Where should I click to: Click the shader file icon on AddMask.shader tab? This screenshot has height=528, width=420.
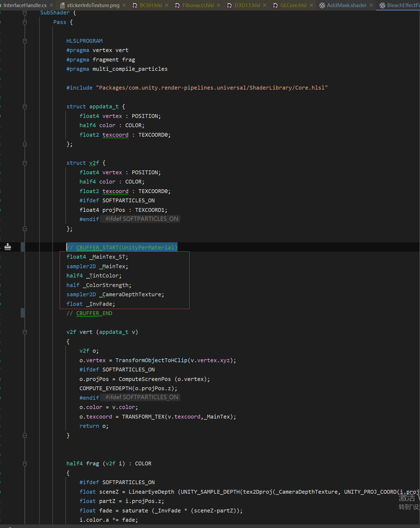click(x=322, y=5)
